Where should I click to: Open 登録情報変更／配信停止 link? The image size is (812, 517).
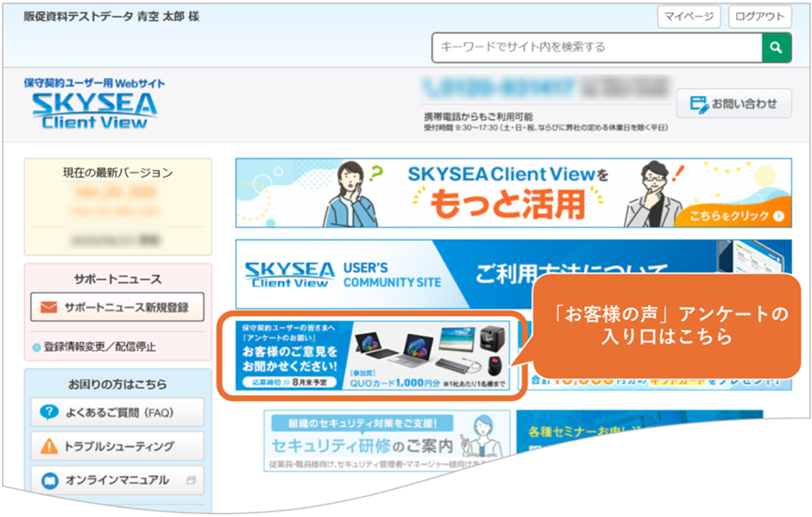click(x=99, y=347)
